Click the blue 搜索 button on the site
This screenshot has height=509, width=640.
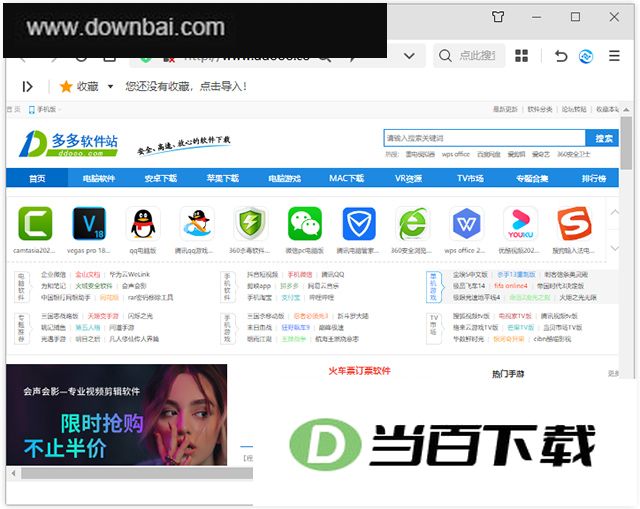(x=603, y=138)
